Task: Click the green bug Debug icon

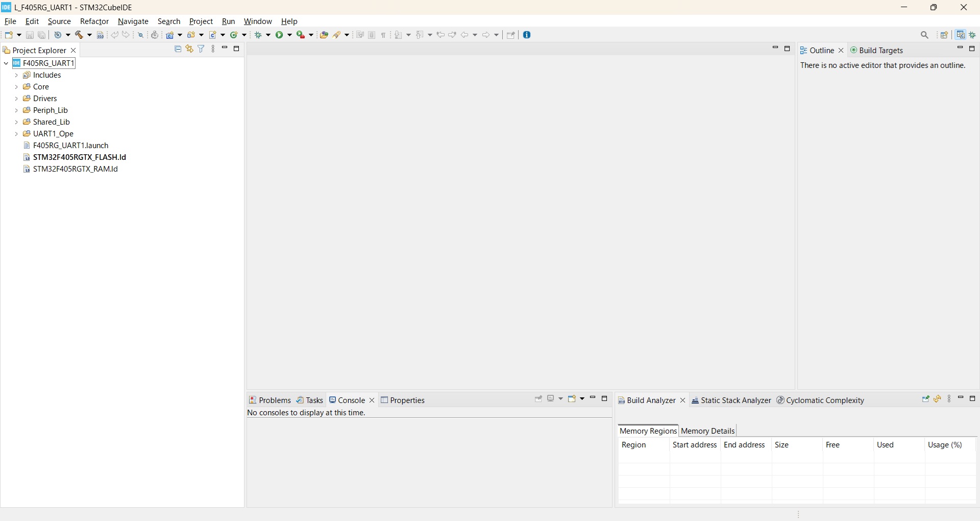Action: click(259, 35)
